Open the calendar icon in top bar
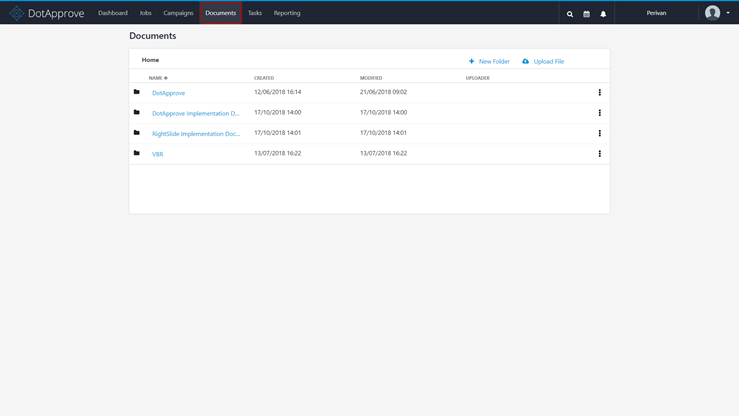This screenshot has height=416, width=739. point(586,14)
